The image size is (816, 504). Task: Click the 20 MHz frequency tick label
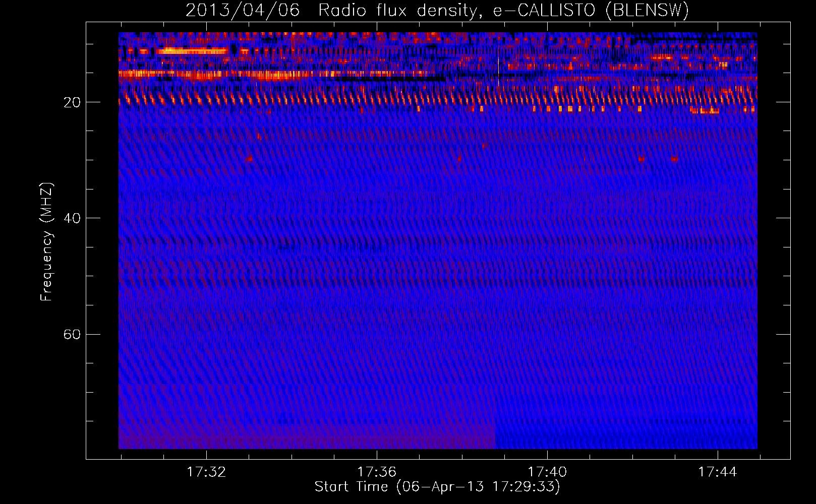pos(72,102)
